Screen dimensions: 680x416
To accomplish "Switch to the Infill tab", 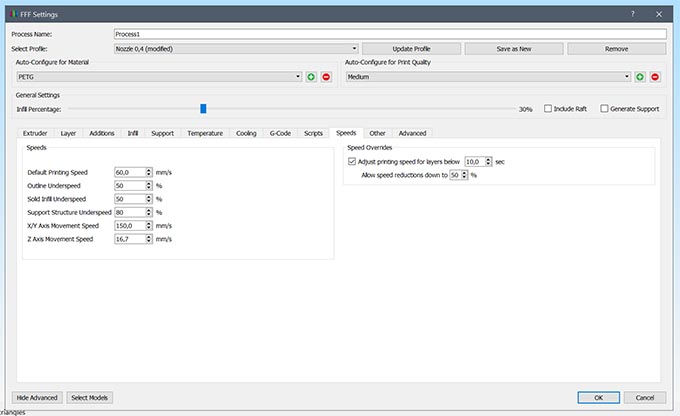I will tap(133, 132).
